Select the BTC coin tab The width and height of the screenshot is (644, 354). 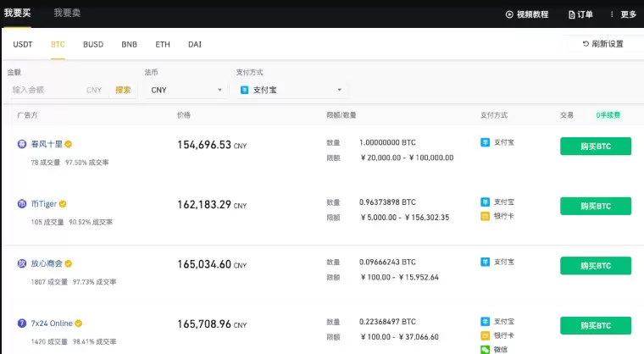click(58, 44)
